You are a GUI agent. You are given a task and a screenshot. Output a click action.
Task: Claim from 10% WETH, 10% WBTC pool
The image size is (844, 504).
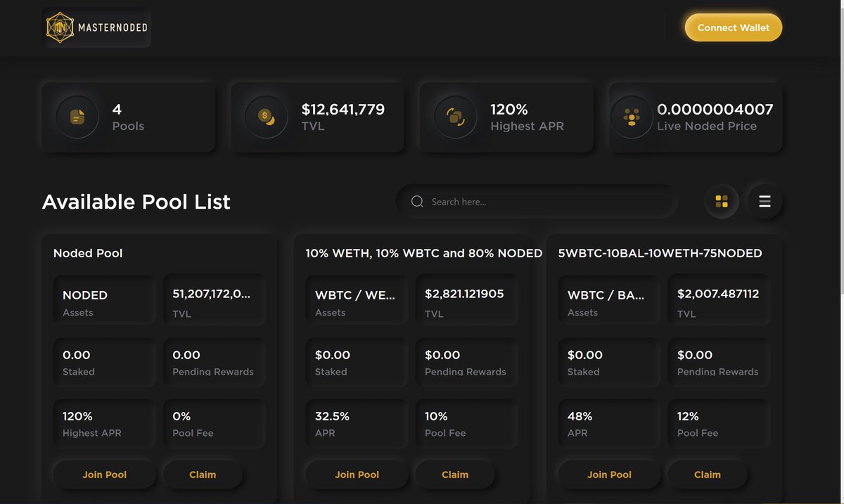coord(455,474)
